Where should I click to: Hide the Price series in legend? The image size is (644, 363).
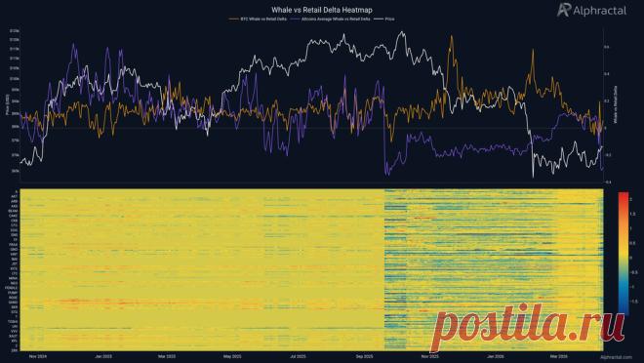385,19
